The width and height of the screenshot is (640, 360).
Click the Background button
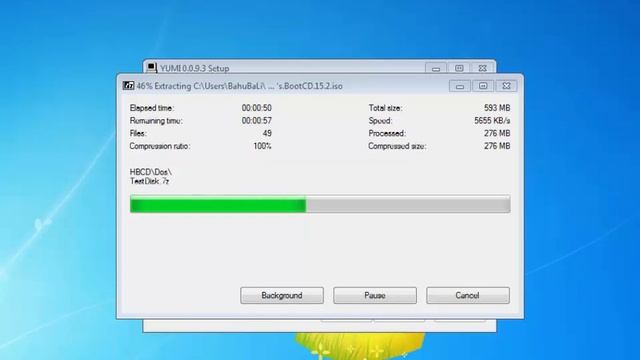click(282, 296)
